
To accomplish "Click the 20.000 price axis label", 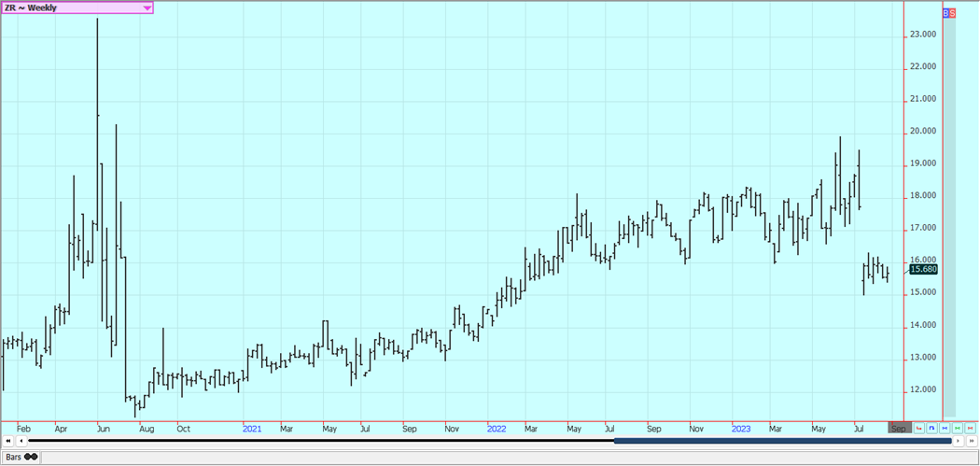I will (923, 132).
